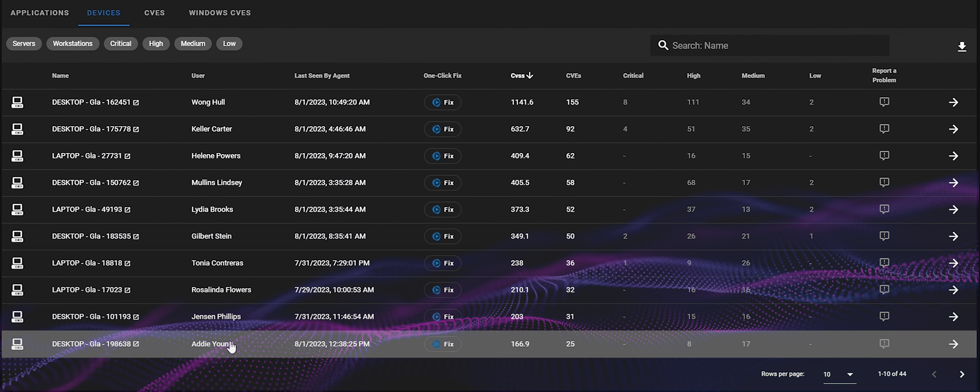Image resolution: width=980 pixels, height=392 pixels.
Task: Open details arrow for Helene Powers row
Action: pyautogui.click(x=953, y=156)
